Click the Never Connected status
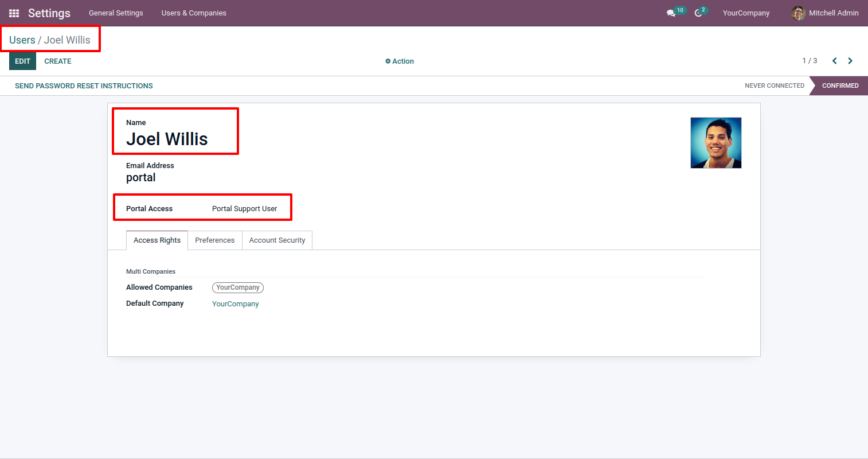The image size is (868, 459). 775,86
